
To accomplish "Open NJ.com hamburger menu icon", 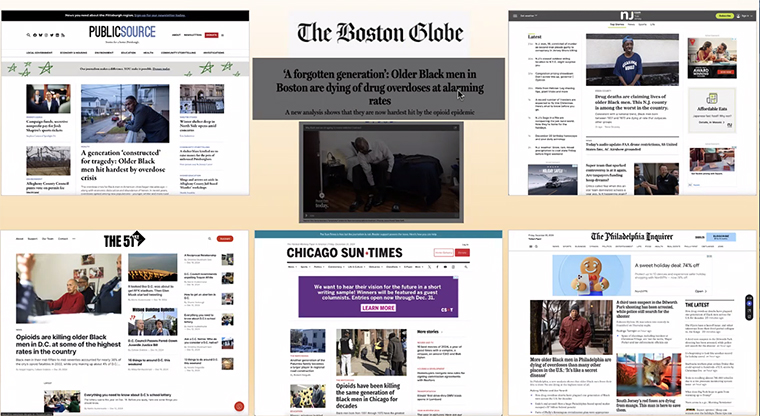I will tap(515, 16).
